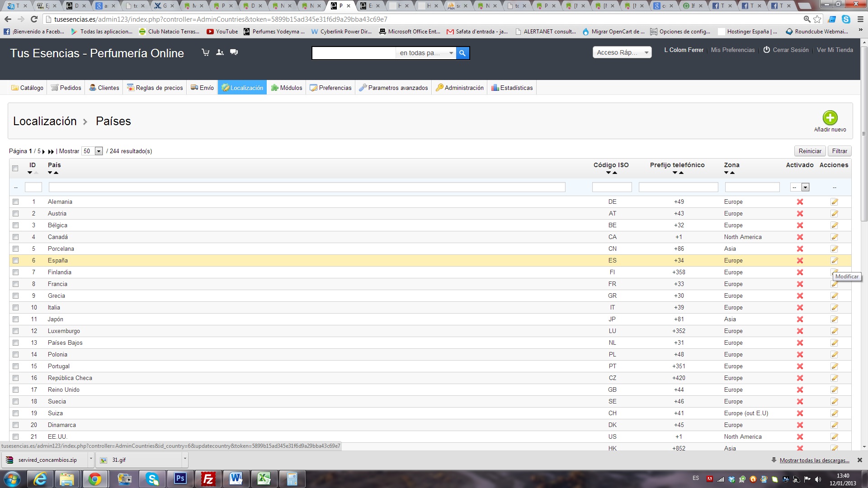Click the Filtrar button
868x488 pixels.
point(840,151)
